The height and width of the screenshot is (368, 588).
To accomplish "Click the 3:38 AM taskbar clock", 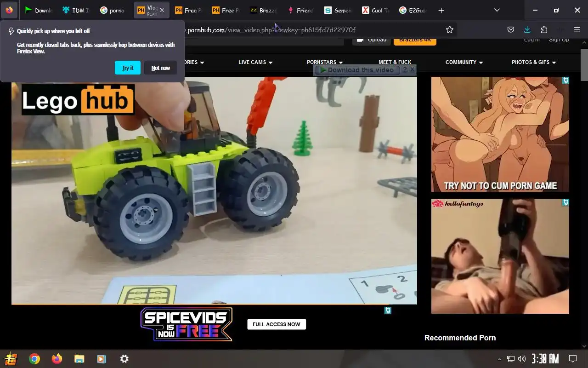I will (545, 359).
